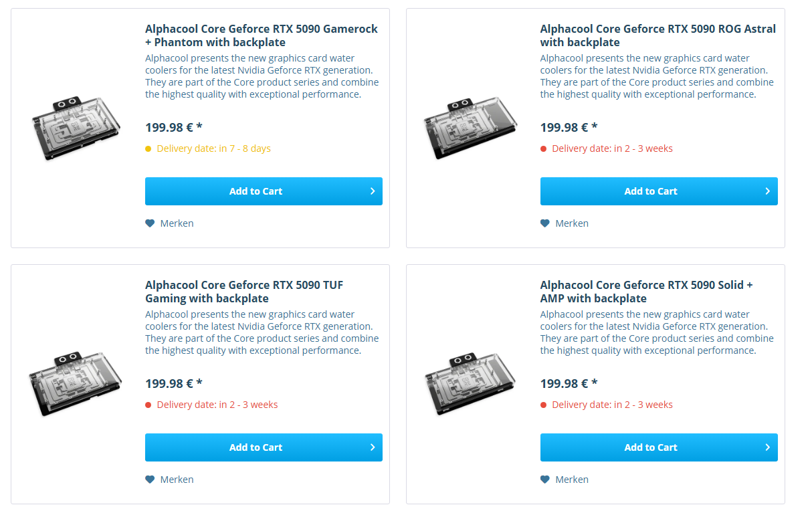This screenshot has height=515, width=812.
Task: Open the RTX 5090 Solid + AMP title
Action: [x=646, y=292]
